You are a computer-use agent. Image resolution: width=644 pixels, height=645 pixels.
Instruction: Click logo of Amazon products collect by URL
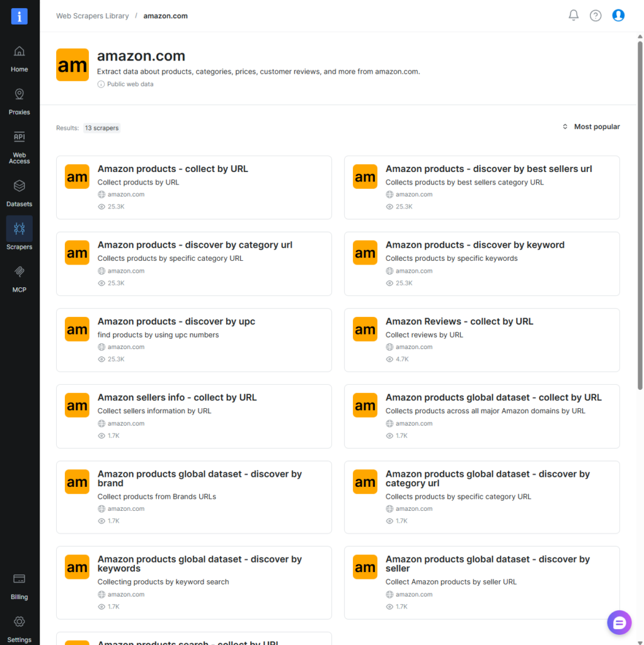pyautogui.click(x=77, y=176)
